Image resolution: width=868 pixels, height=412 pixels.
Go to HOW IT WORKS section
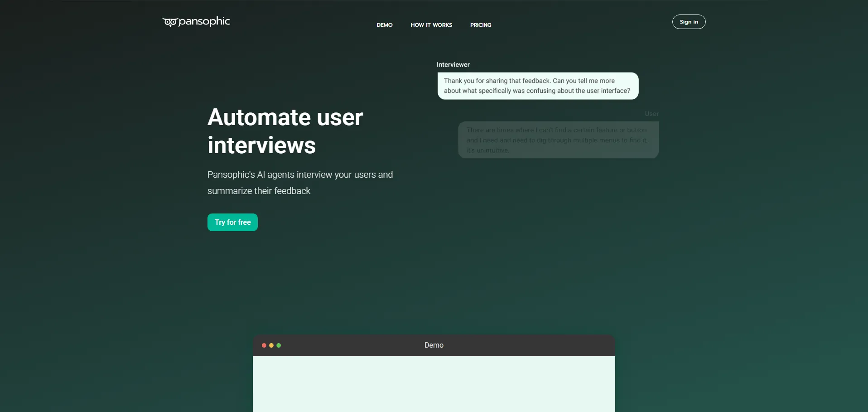click(431, 25)
